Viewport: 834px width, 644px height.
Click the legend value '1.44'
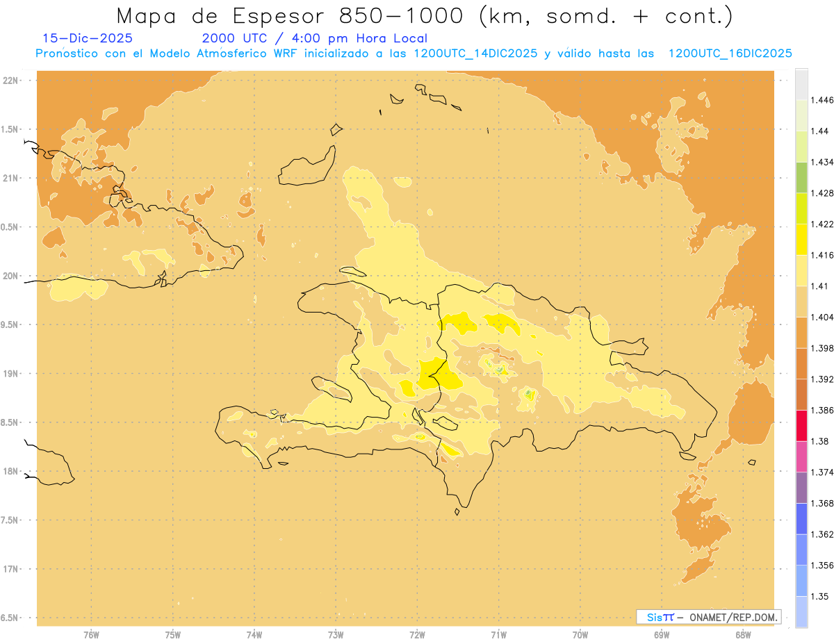coord(820,131)
